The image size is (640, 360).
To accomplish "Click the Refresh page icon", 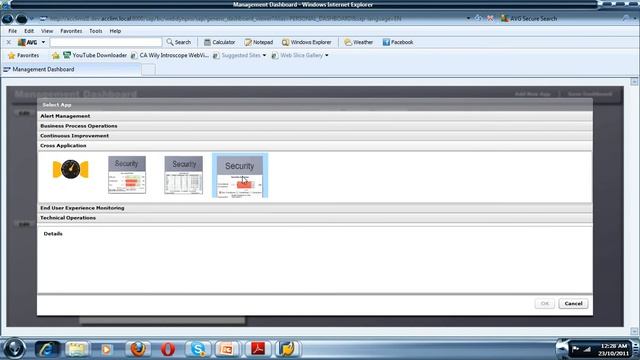I will point(478,18).
